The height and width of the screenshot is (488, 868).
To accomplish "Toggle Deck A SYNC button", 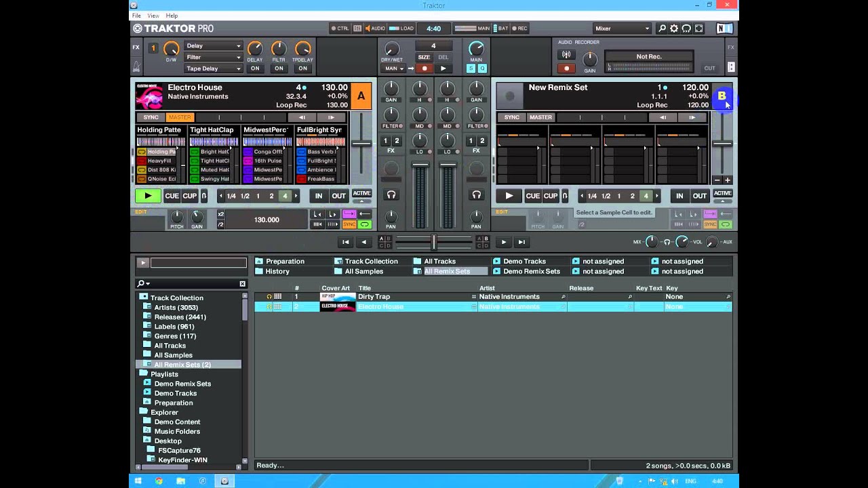I will pyautogui.click(x=151, y=117).
